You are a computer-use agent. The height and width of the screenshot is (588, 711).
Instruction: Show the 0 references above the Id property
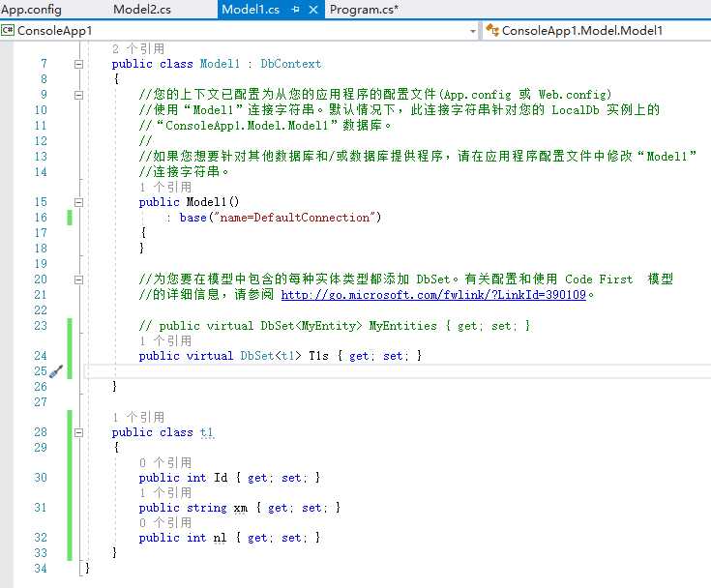[x=165, y=462]
